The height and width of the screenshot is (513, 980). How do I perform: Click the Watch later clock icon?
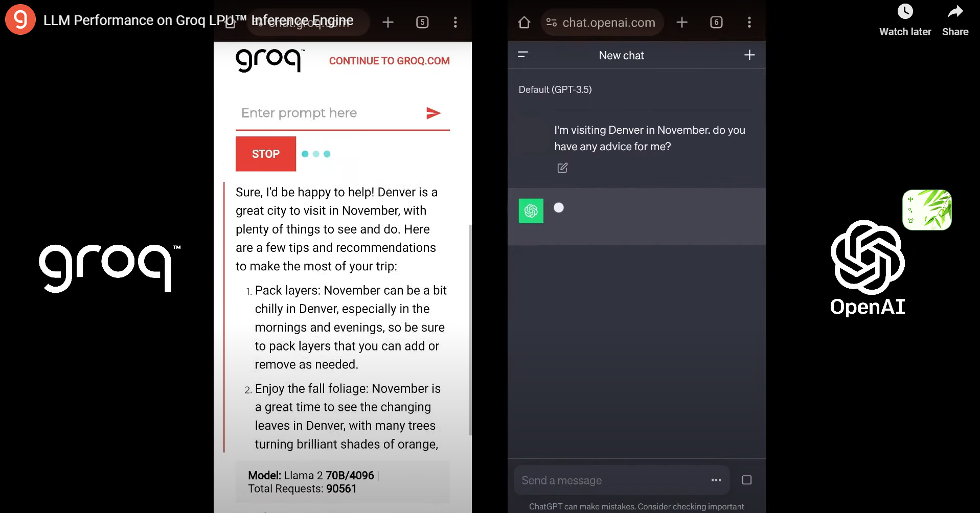coord(905,12)
